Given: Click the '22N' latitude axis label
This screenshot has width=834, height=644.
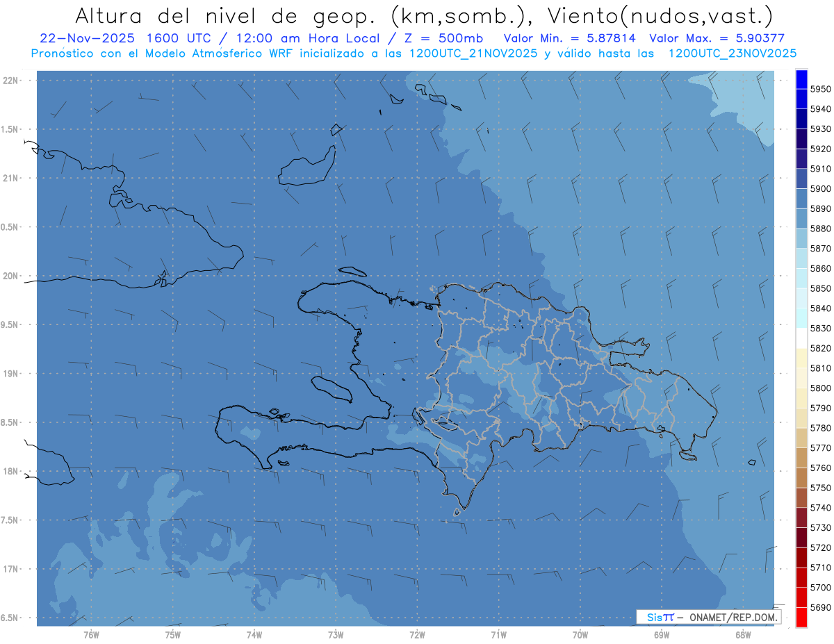Looking at the screenshot, I should pyautogui.click(x=10, y=80).
